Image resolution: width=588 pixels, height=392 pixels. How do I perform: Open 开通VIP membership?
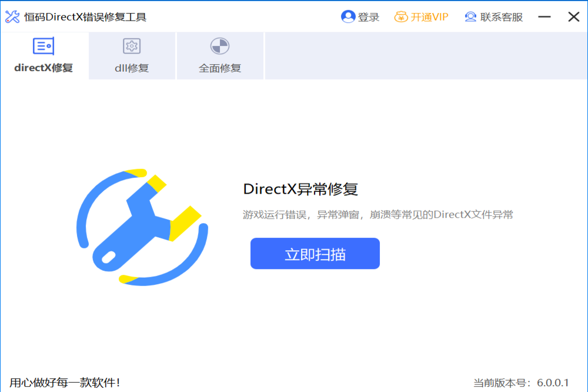421,17
